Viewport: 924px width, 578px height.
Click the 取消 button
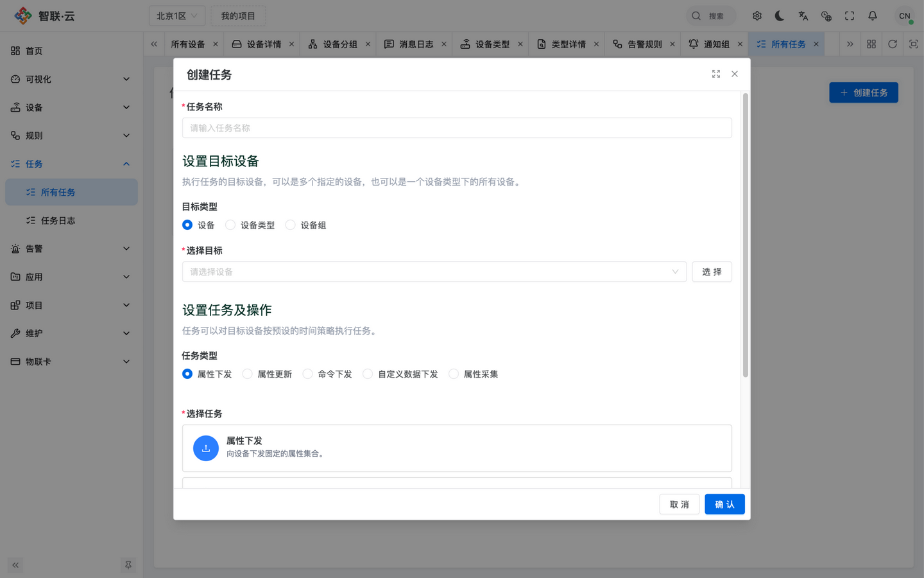pos(680,504)
